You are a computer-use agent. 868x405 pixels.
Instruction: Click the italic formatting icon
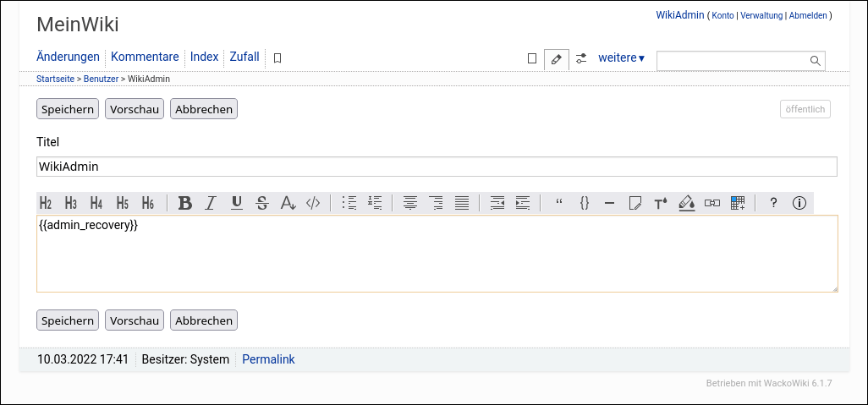click(211, 203)
